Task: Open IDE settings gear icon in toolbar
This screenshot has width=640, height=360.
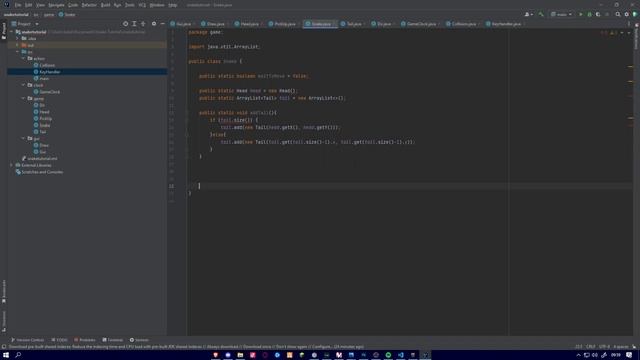Action: (627, 14)
